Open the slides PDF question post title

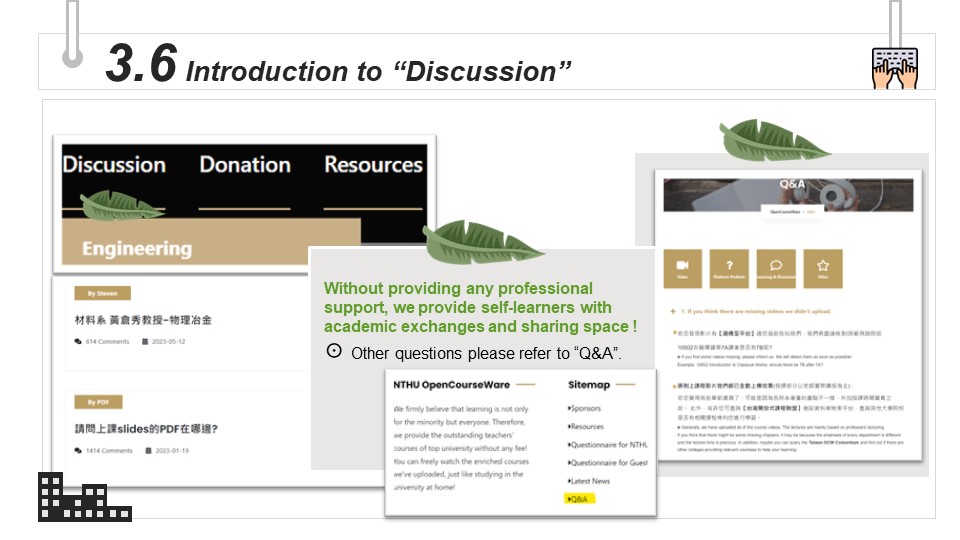147,429
